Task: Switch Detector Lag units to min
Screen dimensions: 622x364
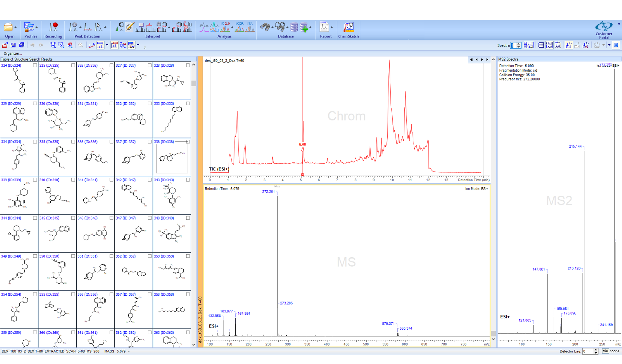Action: click(605, 351)
